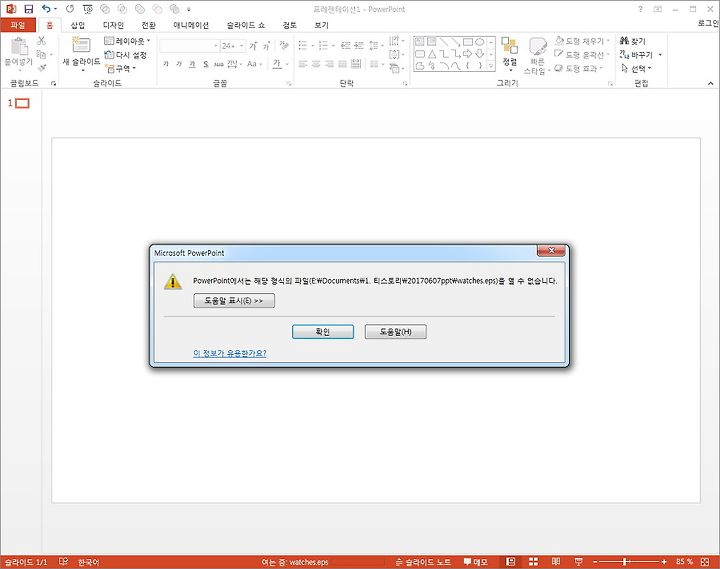Click the 확인 button in the dialog
720x569 pixels.
coord(323,332)
